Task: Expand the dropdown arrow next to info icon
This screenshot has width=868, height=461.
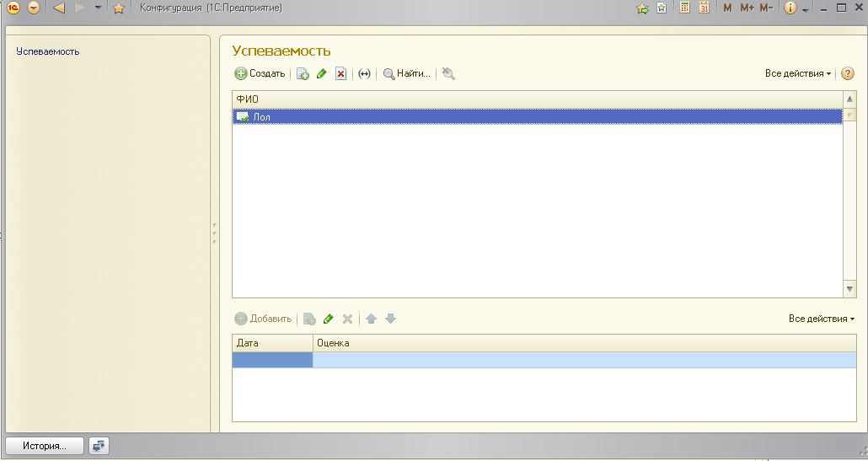Action: 806,10
